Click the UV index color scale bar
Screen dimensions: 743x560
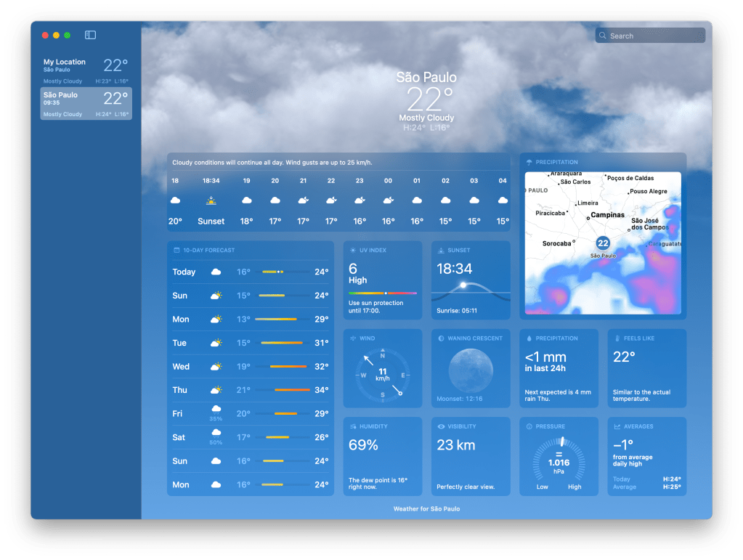[x=382, y=293]
